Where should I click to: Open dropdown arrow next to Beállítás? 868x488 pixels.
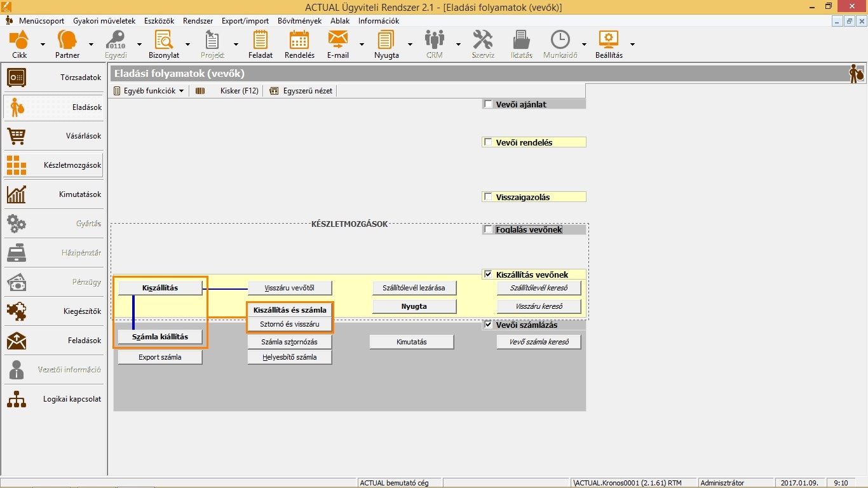pyautogui.click(x=632, y=44)
